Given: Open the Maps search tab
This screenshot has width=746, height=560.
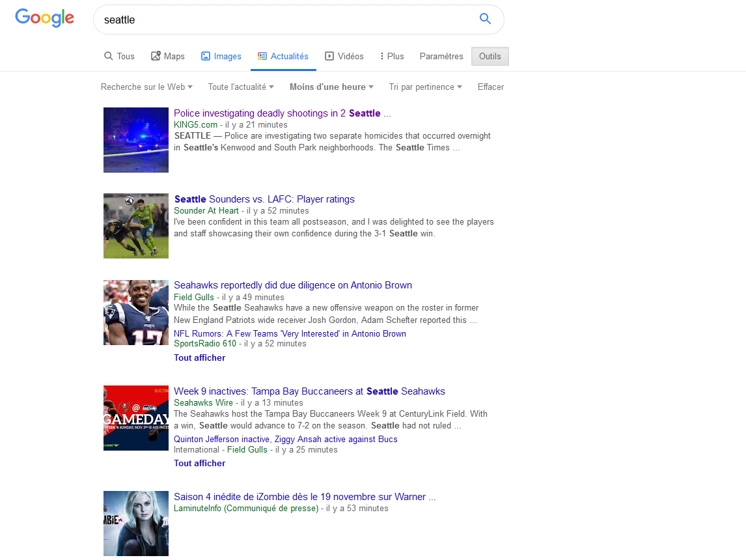Looking at the screenshot, I should coord(168,57).
